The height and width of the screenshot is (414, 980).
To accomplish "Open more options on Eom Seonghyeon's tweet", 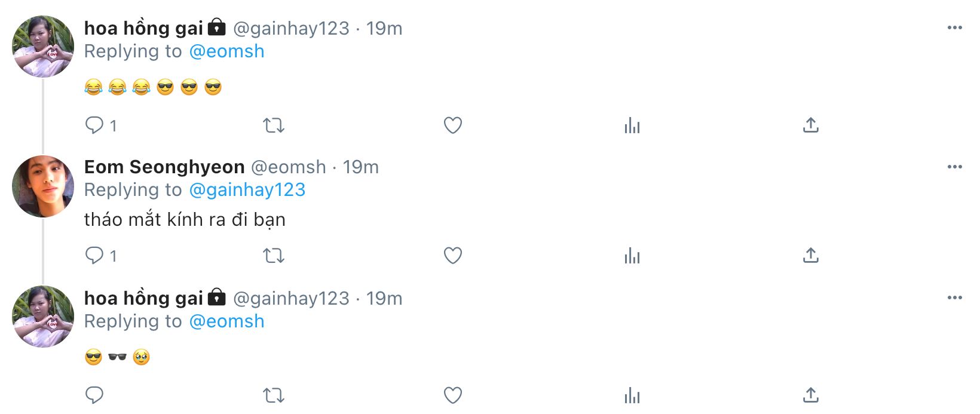I will click(954, 167).
